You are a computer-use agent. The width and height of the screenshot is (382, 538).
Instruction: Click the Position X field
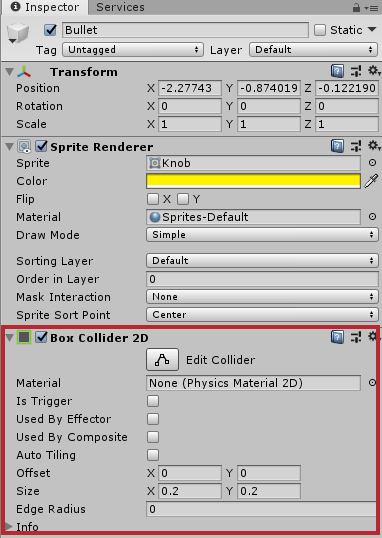(x=190, y=88)
